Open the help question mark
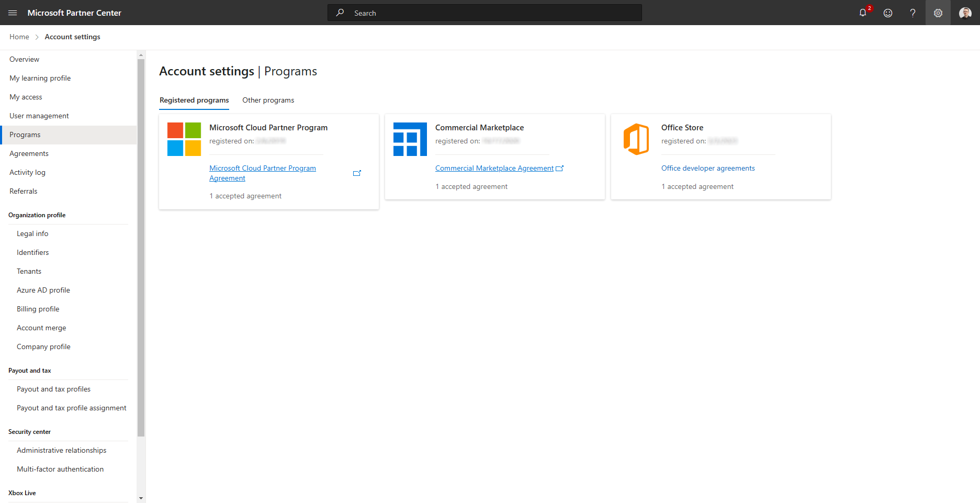 tap(913, 13)
